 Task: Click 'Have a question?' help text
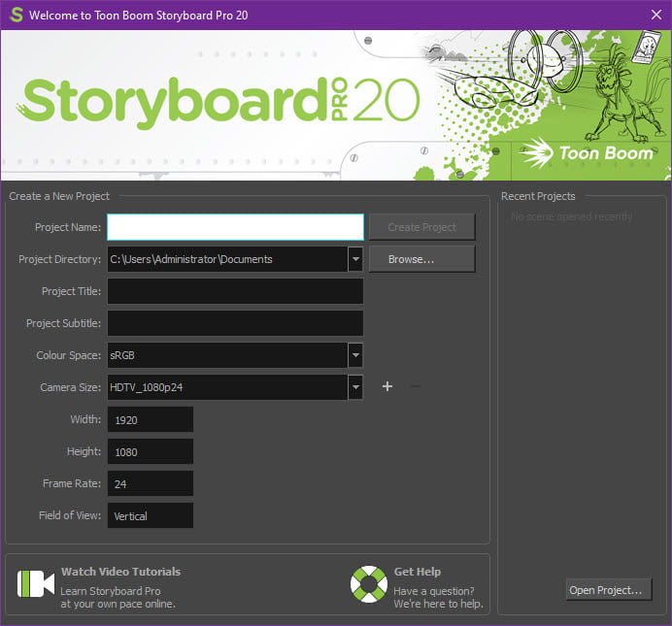click(x=434, y=591)
